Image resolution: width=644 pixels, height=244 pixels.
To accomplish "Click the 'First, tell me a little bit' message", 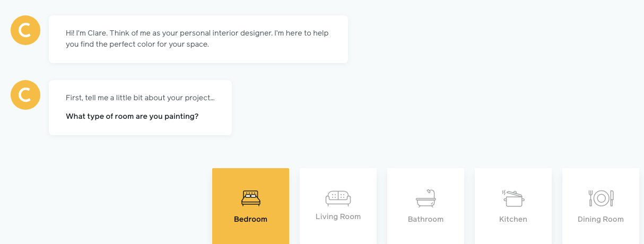I will pos(140,98).
